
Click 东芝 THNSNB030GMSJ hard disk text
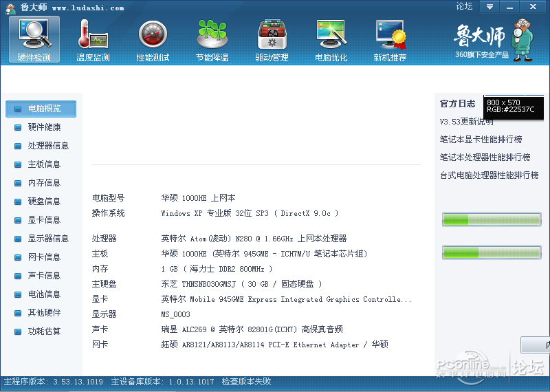(x=241, y=284)
